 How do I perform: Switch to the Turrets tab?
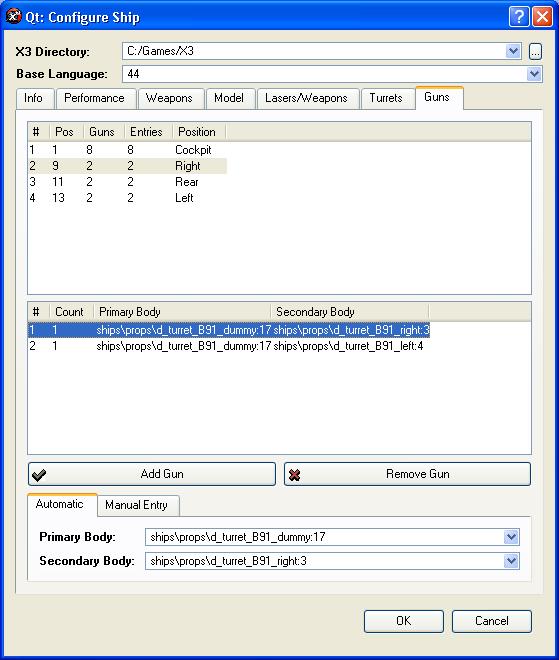tap(386, 98)
